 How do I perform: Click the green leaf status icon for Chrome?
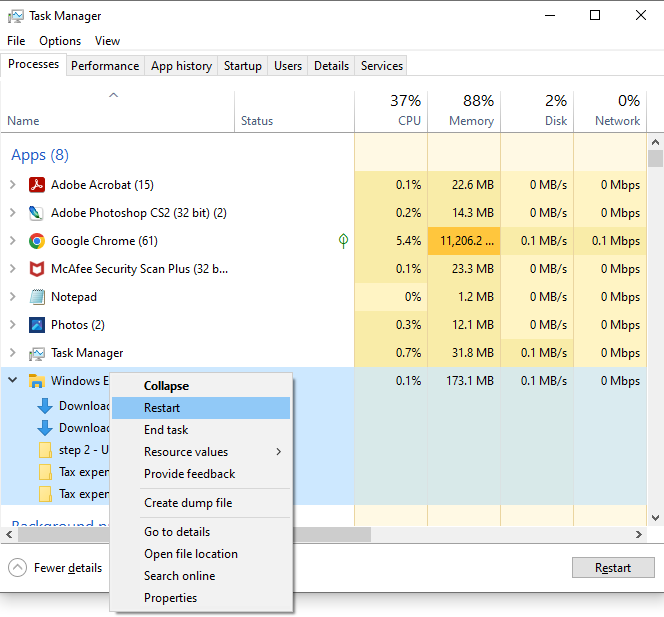tap(343, 241)
